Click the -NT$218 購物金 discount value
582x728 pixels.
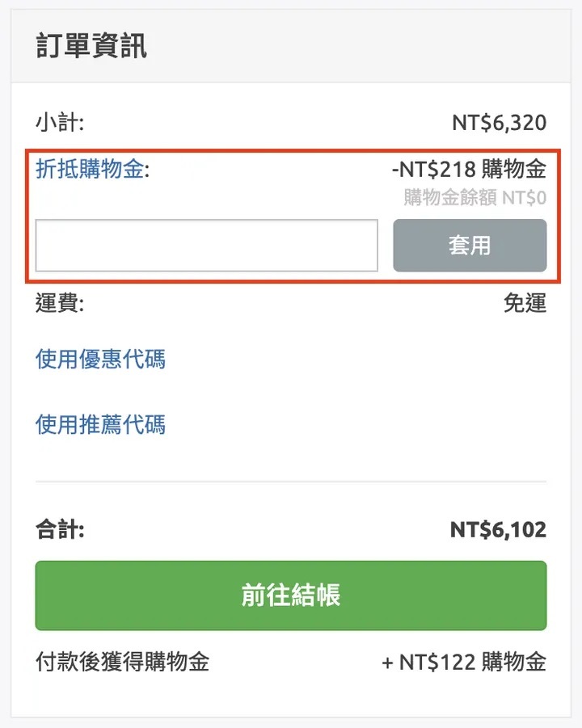click(x=468, y=170)
